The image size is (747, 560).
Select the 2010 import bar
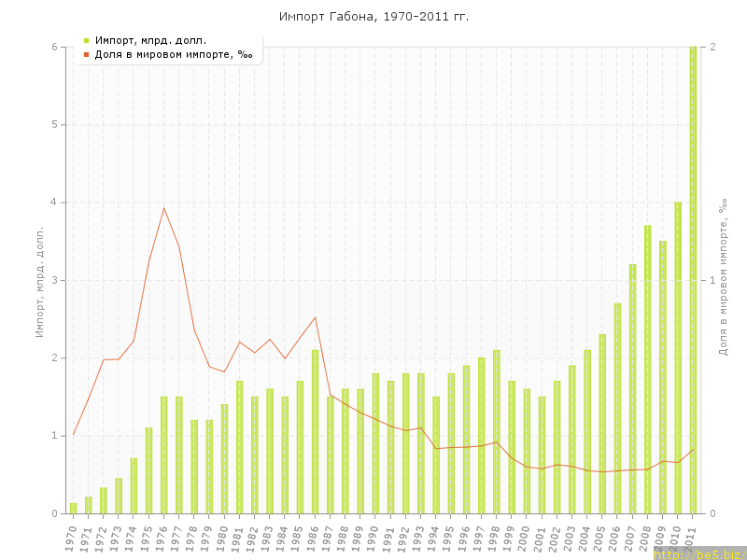(x=678, y=357)
